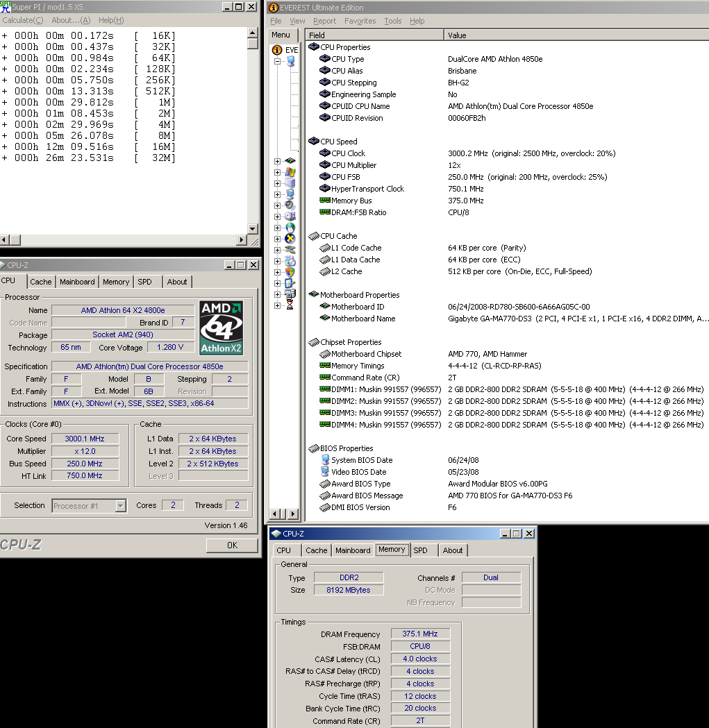Click the CPU-Z Memory window title icon

[x=276, y=534]
